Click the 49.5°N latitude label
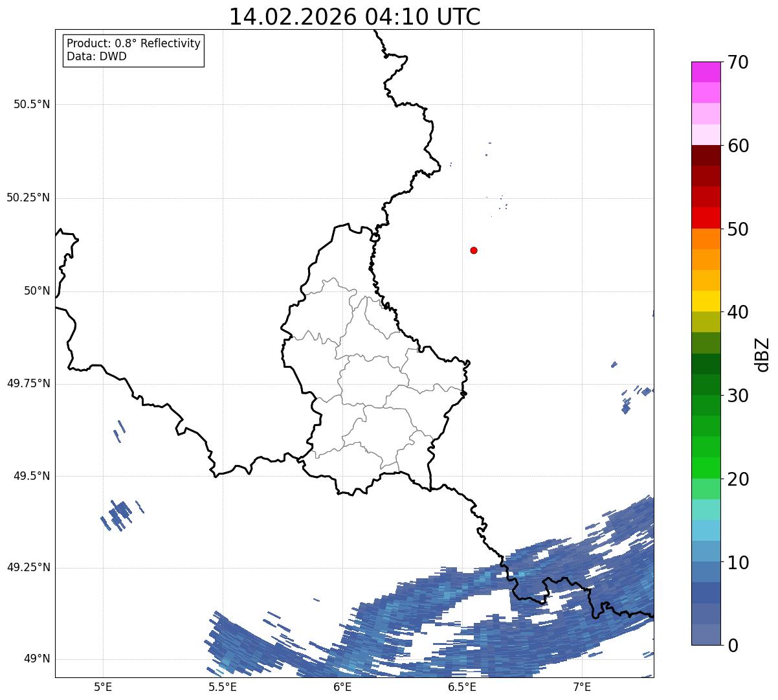 [32, 476]
